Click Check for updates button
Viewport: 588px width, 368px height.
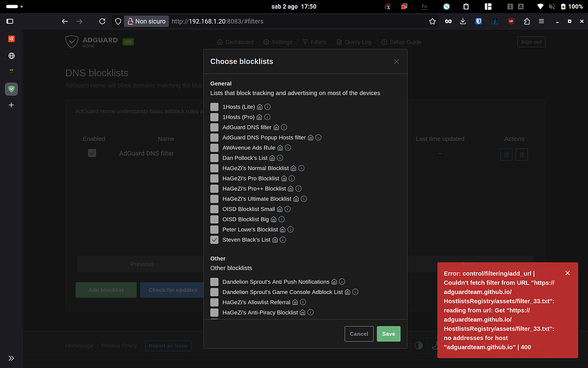coord(173,290)
